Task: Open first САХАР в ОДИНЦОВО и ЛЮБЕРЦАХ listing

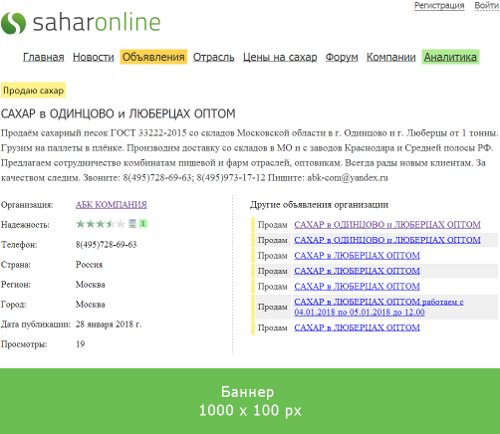Action: (x=387, y=225)
